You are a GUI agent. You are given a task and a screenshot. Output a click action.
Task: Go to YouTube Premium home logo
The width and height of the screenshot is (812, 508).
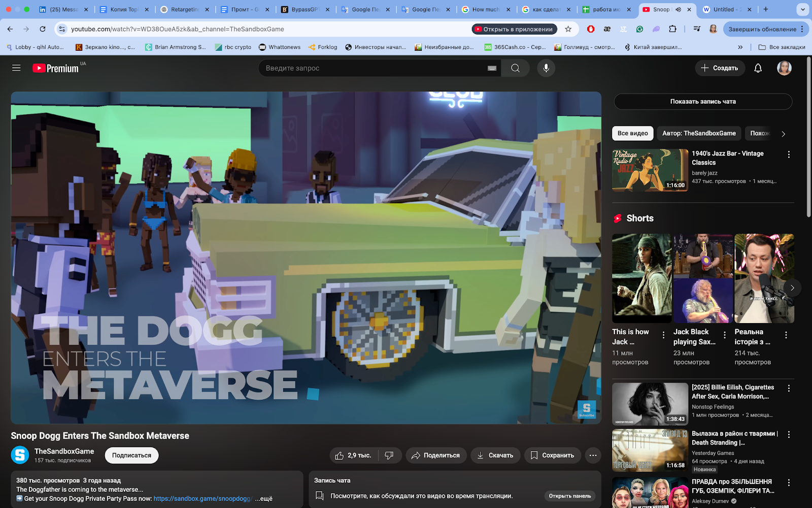56,68
